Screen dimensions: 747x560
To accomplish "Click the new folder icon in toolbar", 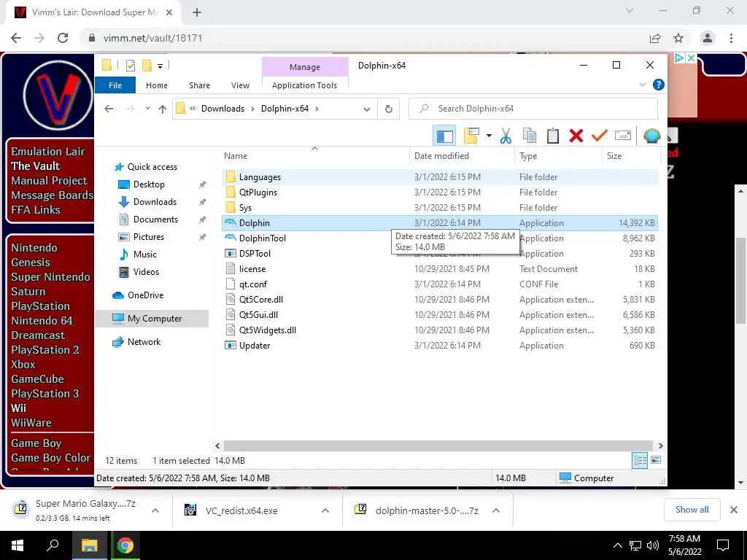I will 471,136.
